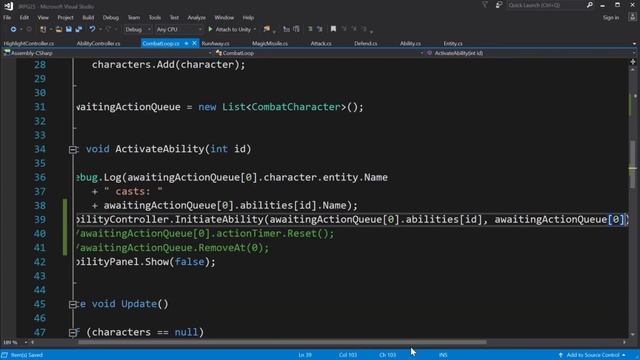Collapse the ActivateAbility method at line 34

[73, 150]
